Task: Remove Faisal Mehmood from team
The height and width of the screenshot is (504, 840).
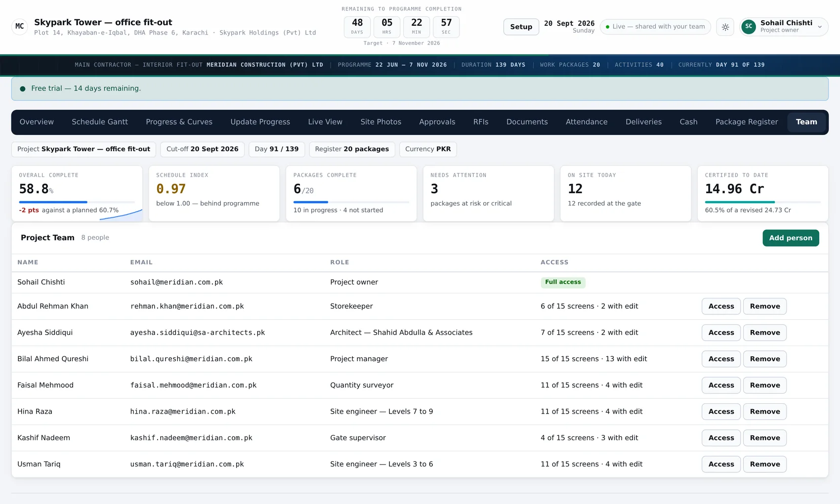Action: [x=765, y=385]
